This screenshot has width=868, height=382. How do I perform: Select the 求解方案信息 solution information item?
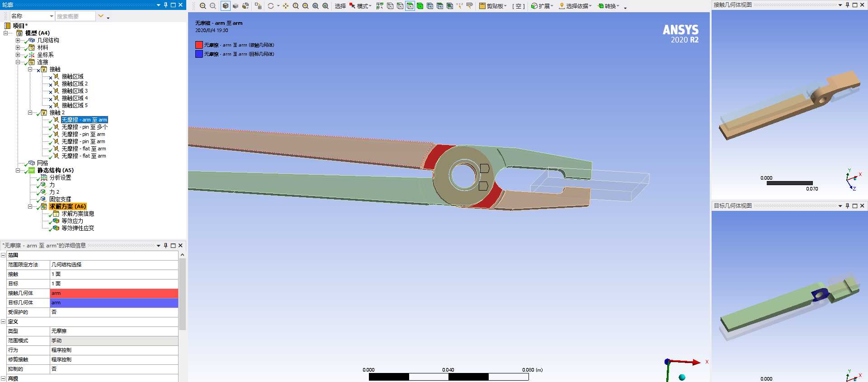point(78,214)
